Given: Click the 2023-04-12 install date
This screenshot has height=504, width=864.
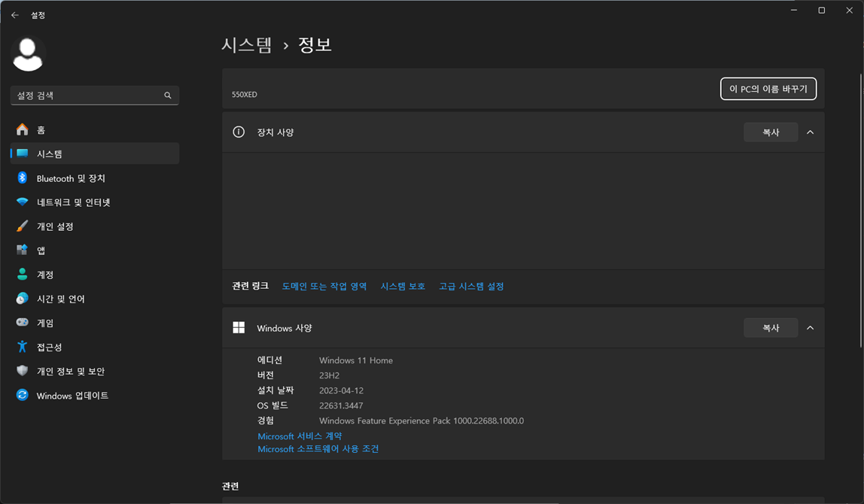Looking at the screenshot, I should [341, 390].
